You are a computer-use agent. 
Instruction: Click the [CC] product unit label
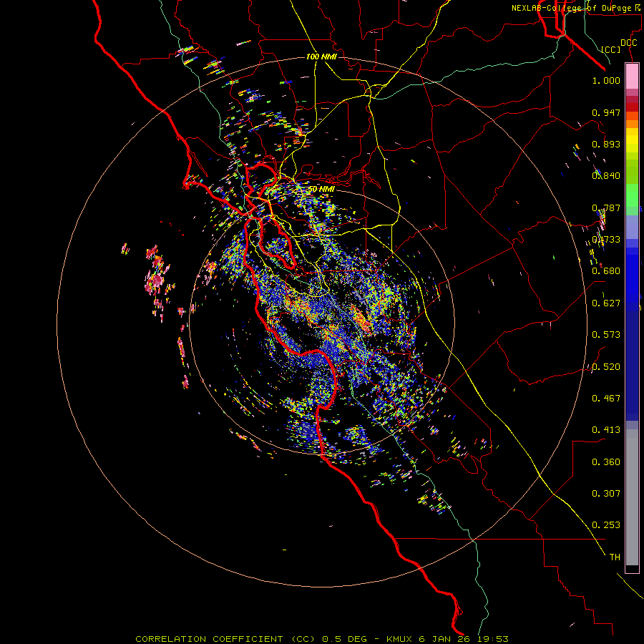click(x=610, y=49)
